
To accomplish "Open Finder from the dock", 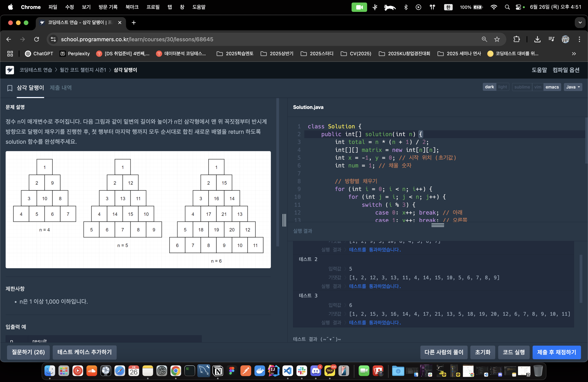I will (x=50, y=371).
